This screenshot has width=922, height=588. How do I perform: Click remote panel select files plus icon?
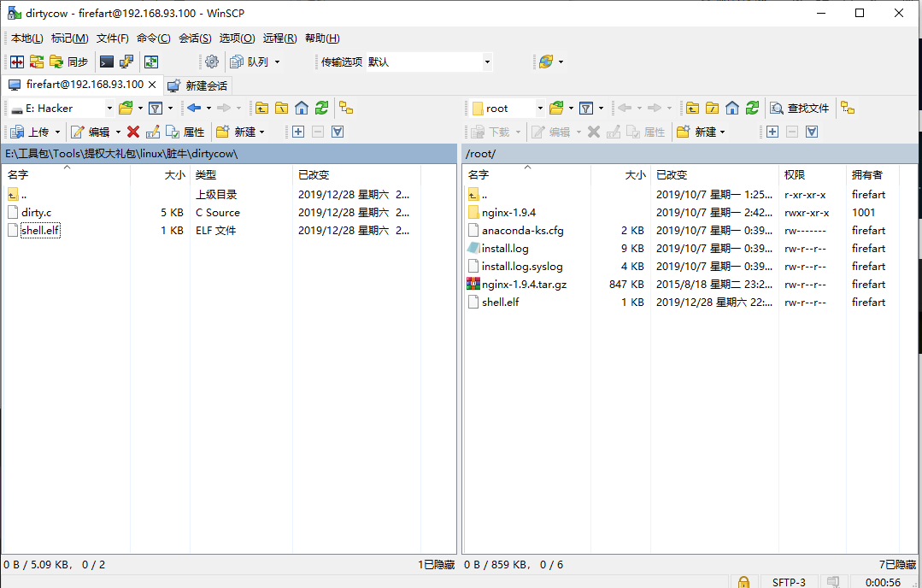point(772,132)
